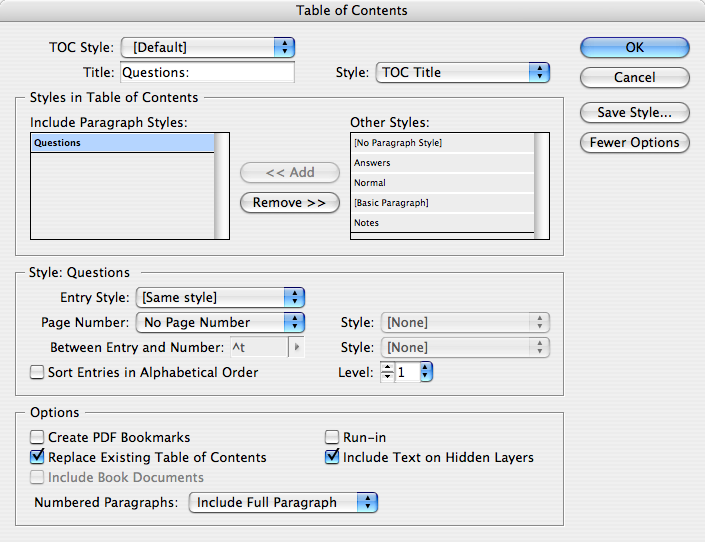
Task: Expand the Entry Style dropdown
Action: pyautogui.click(x=219, y=297)
